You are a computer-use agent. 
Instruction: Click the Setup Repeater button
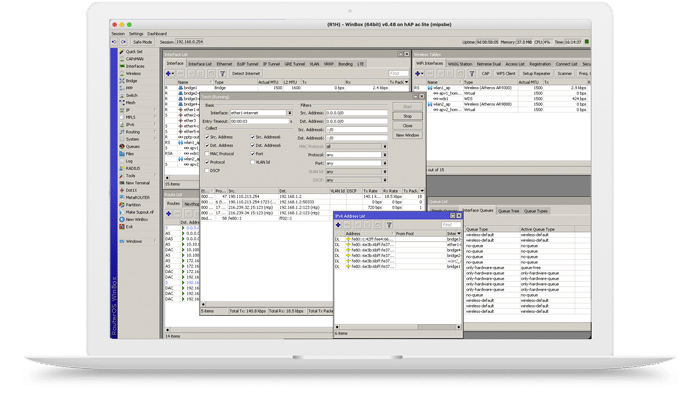pos(536,74)
